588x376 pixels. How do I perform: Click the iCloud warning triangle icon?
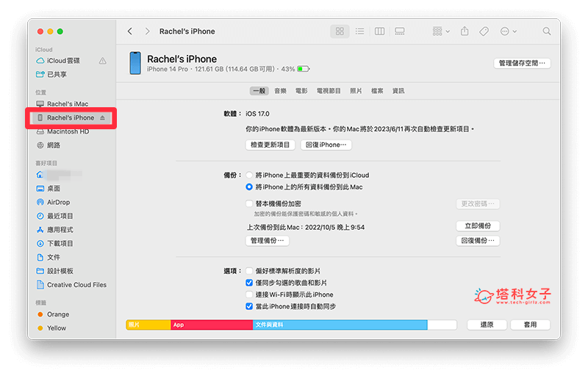click(x=102, y=61)
